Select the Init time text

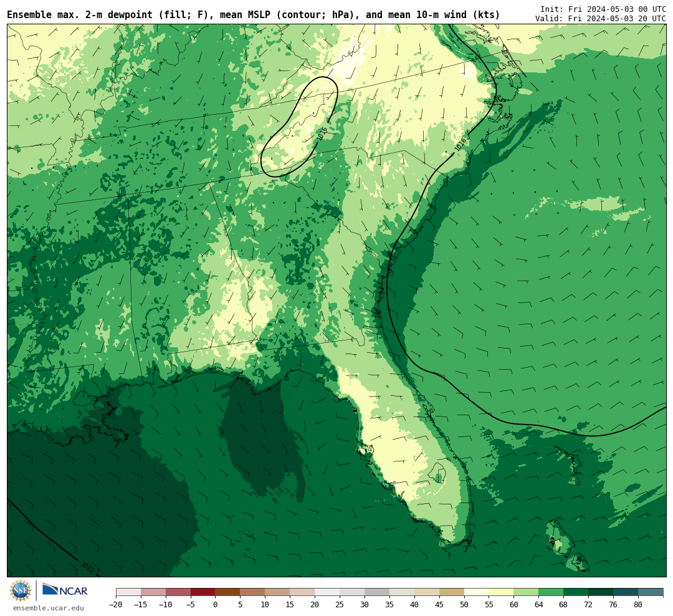click(603, 9)
